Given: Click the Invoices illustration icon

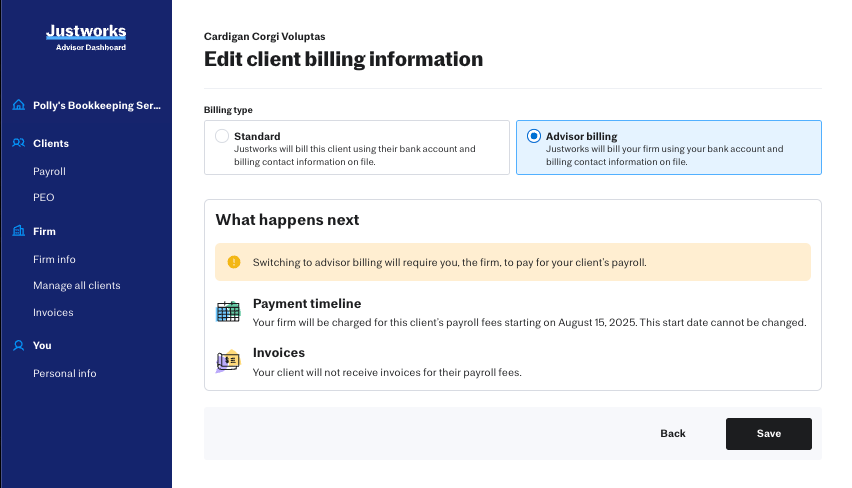Looking at the screenshot, I should click(x=228, y=361).
